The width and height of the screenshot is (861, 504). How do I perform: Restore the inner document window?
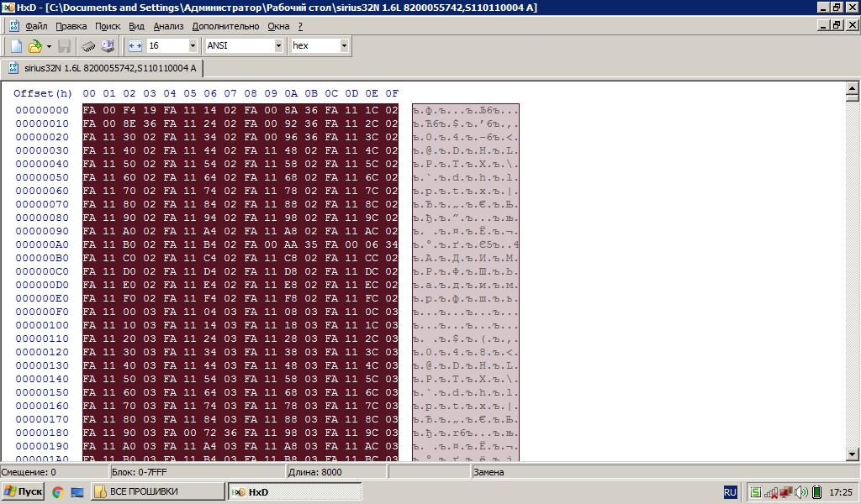tap(837, 25)
